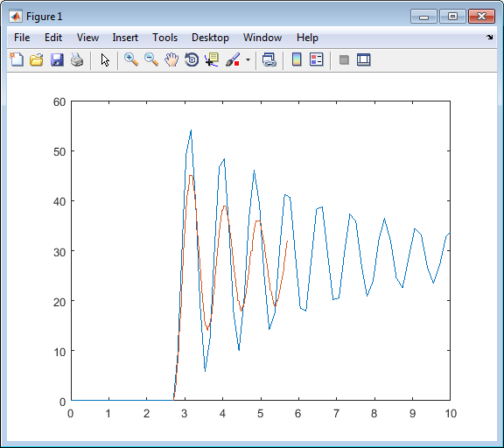Print the figure using the printer icon
The height and width of the screenshot is (448, 504).
point(77,59)
